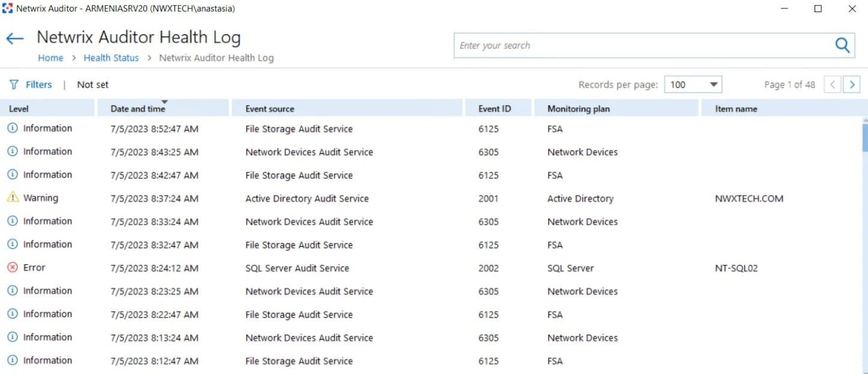This screenshot has height=374, width=868.
Task: Click the vertical scrollbar thumb
Action: tap(865, 137)
